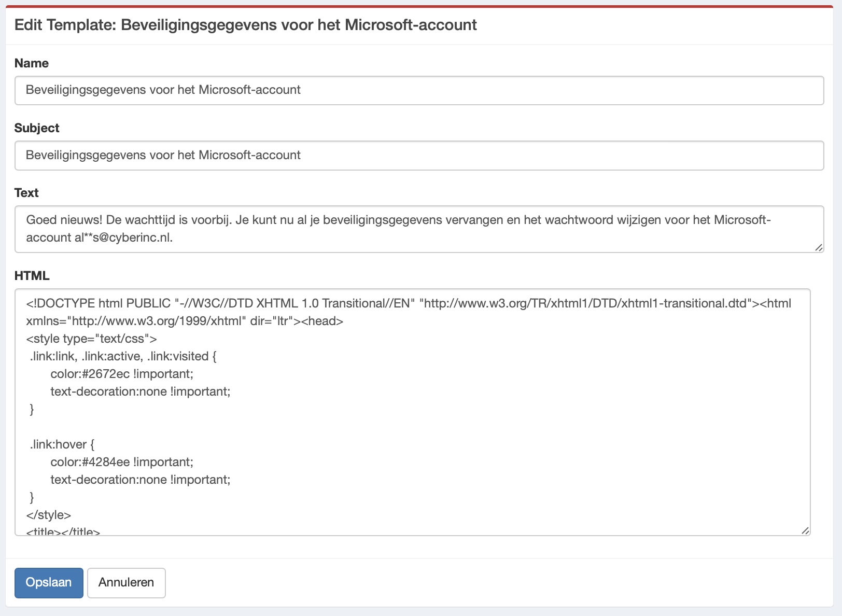Viewport: 842px width, 616px height.
Task: Grab the Text textarea resize handle
Action: [x=819, y=247]
